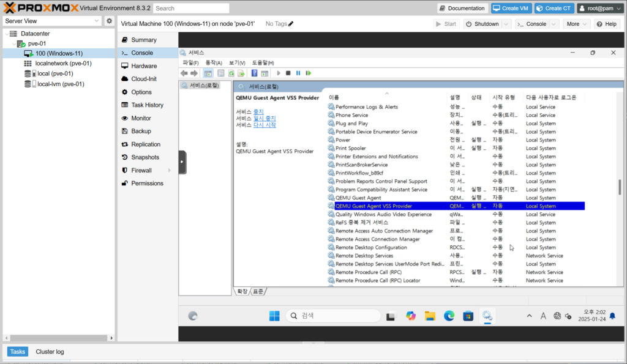The width and height of the screenshot is (627, 364).
Task: Click the pause service toolbar icon
Action: click(298, 73)
